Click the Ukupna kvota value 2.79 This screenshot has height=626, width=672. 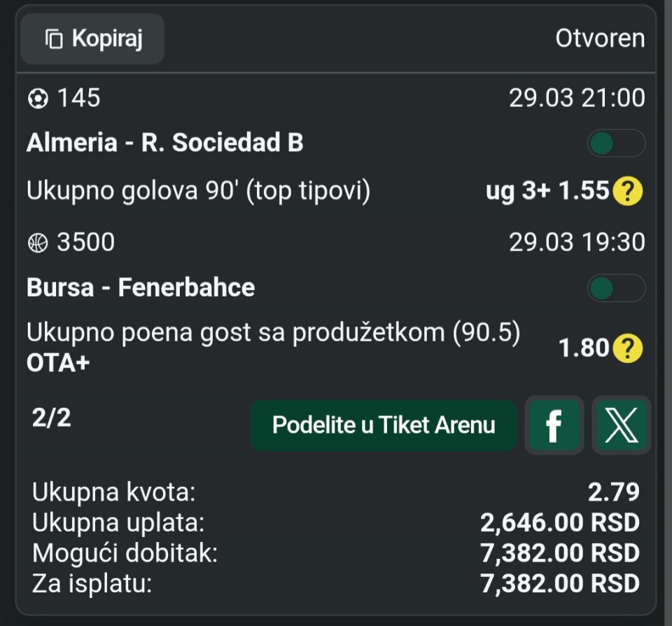coord(613,492)
